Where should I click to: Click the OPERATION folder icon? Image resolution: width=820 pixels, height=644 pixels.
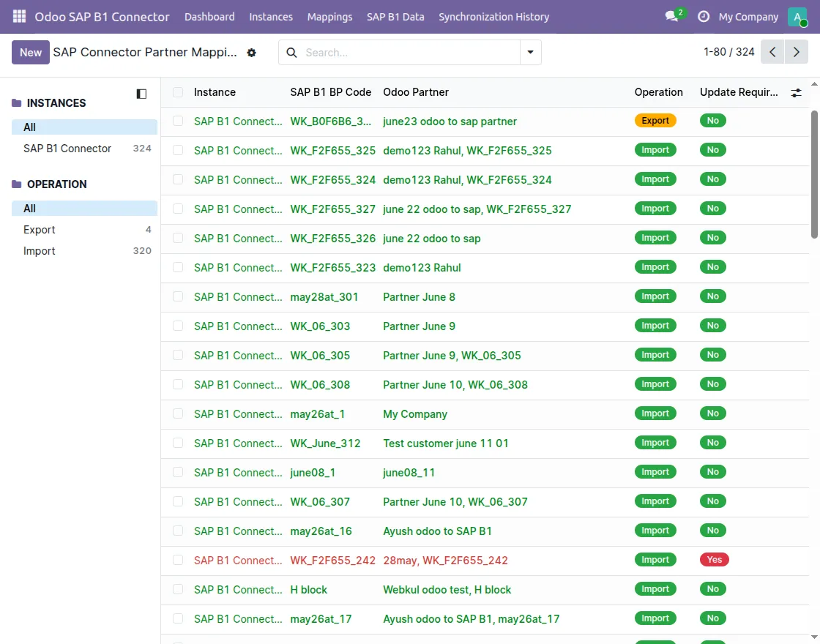[17, 184]
